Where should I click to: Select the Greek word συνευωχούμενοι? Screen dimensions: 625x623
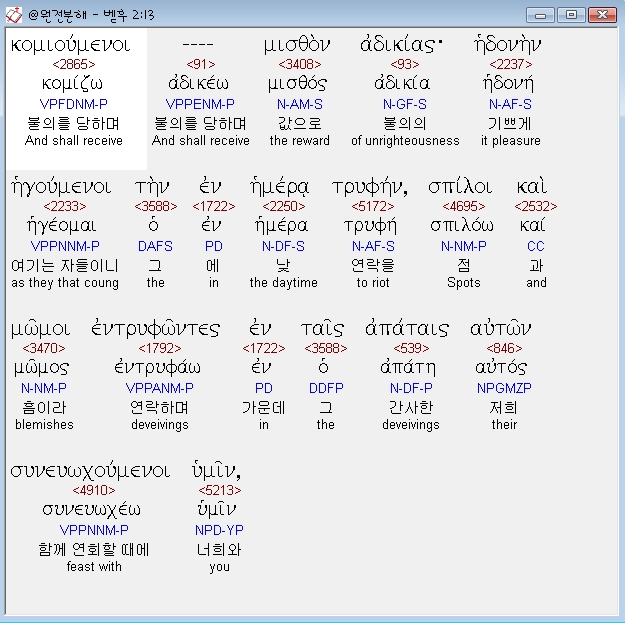[90, 471]
